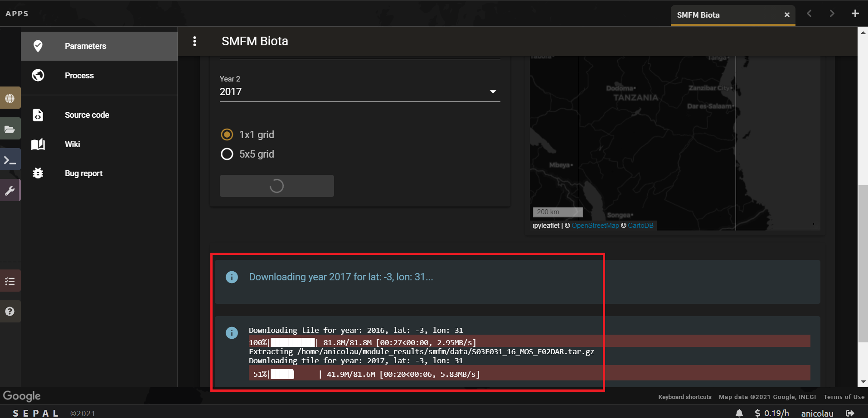868x418 pixels.
Task: Open the SEPAL Files folder tab
Action: tap(10, 129)
